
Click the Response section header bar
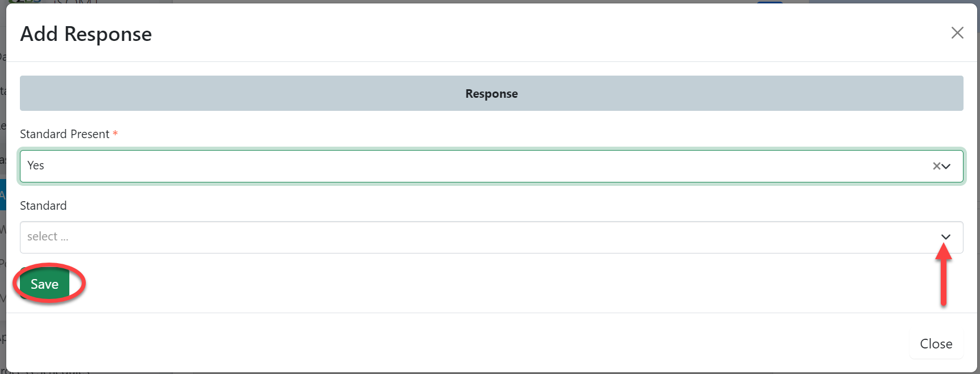coord(284,93)
